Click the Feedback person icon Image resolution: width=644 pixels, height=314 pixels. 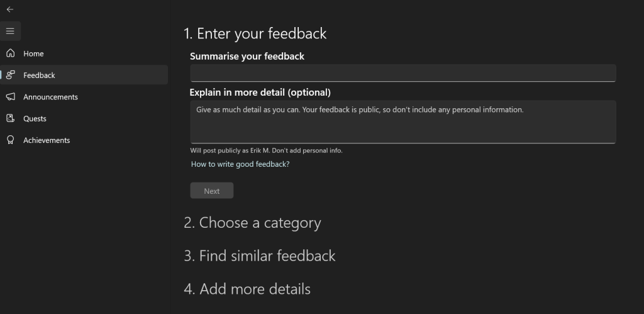(x=10, y=75)
